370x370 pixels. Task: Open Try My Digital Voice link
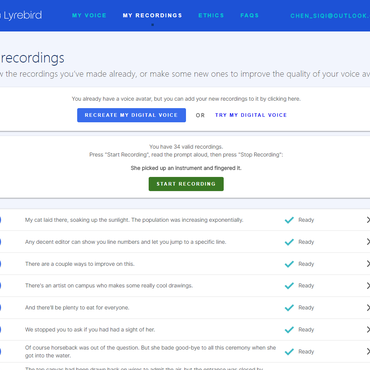251,115
